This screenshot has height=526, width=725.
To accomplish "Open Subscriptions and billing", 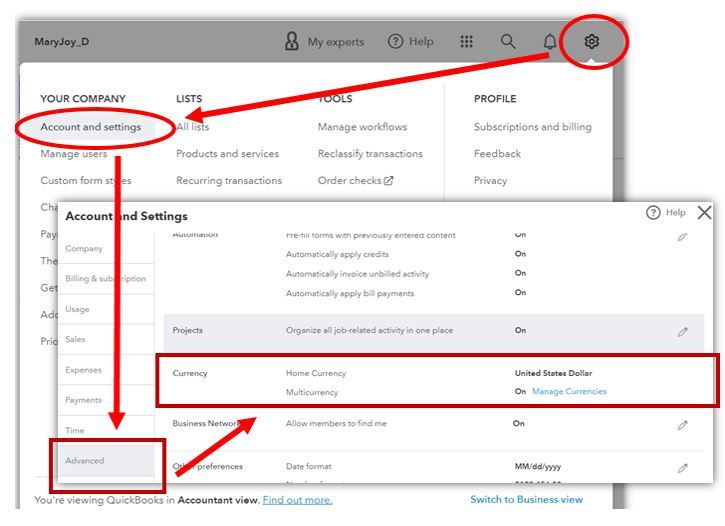I will pyautogui.click(x=533, y=127).
